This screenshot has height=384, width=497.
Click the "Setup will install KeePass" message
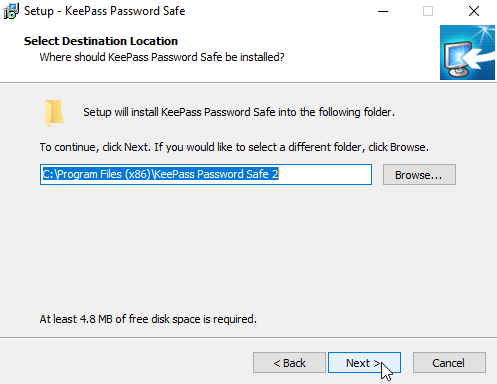pyautogui.click(x=239, y=112)
